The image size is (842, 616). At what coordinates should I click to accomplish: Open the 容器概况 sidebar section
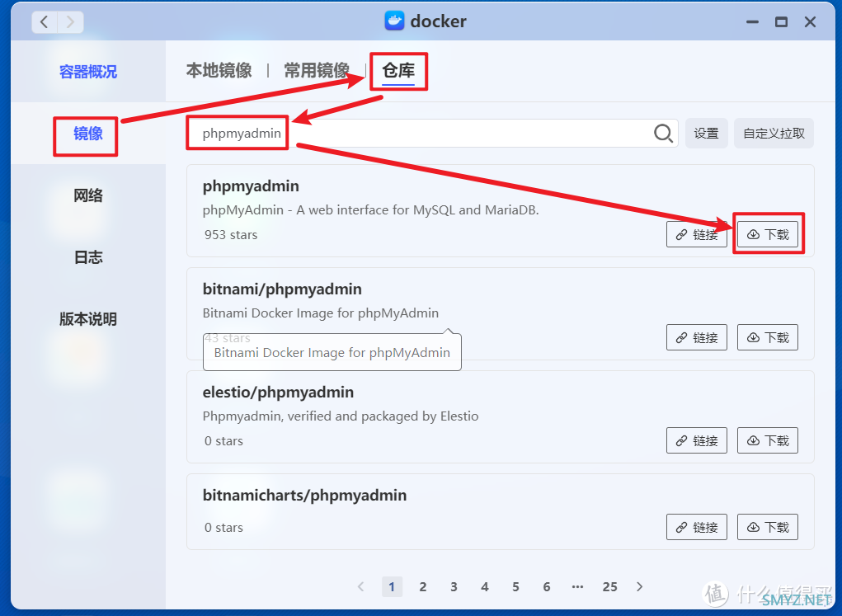pyautogui.click(x=88, y=72)
